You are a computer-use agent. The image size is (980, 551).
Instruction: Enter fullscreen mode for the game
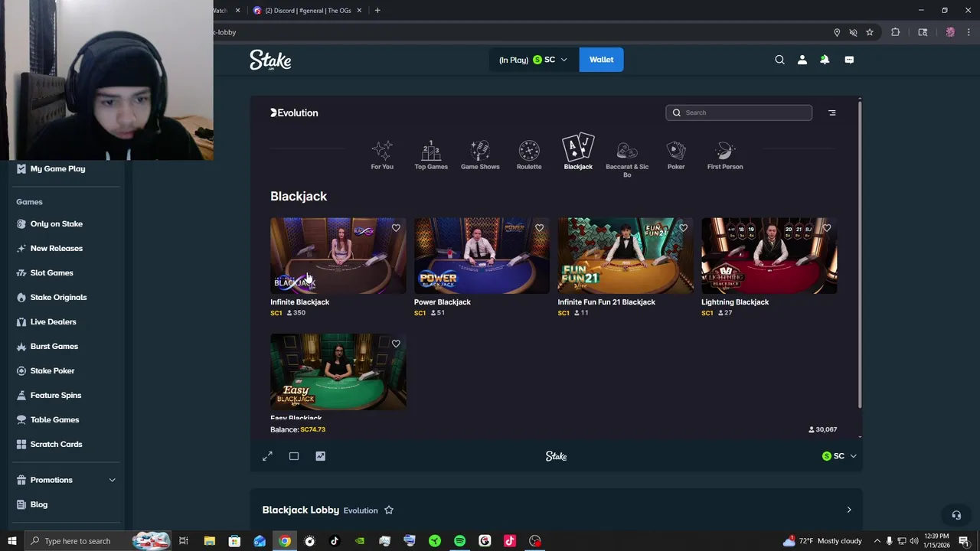pyautogui.click(x=267, y=456)
